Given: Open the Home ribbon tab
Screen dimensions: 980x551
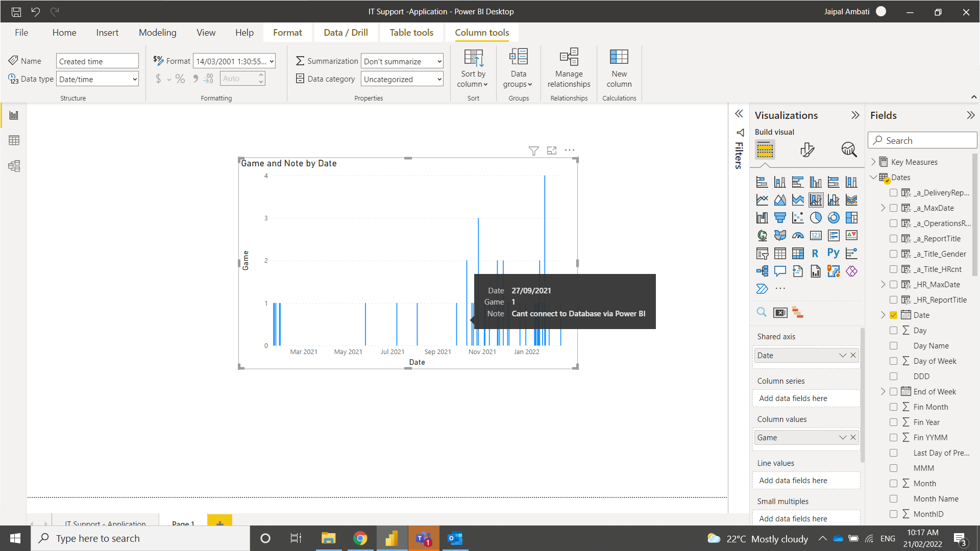Looking at the screenshot, I should click(x=64, y=33).
